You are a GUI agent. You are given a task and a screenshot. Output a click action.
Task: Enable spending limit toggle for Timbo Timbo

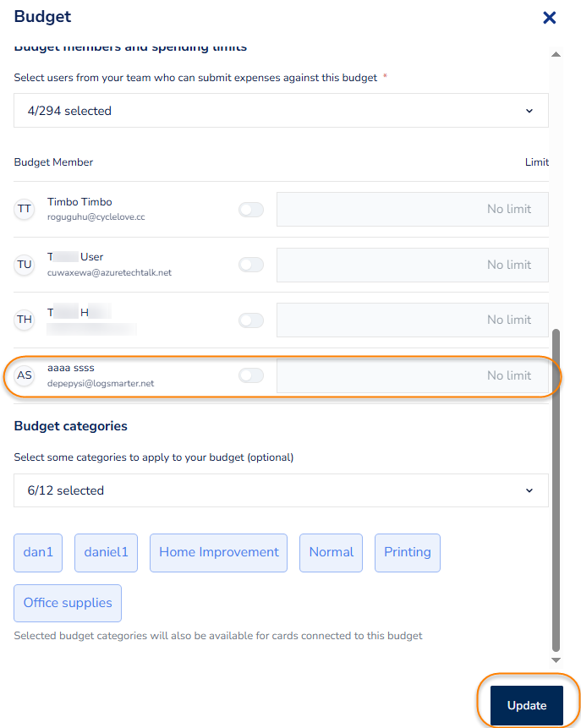[251, 210]
